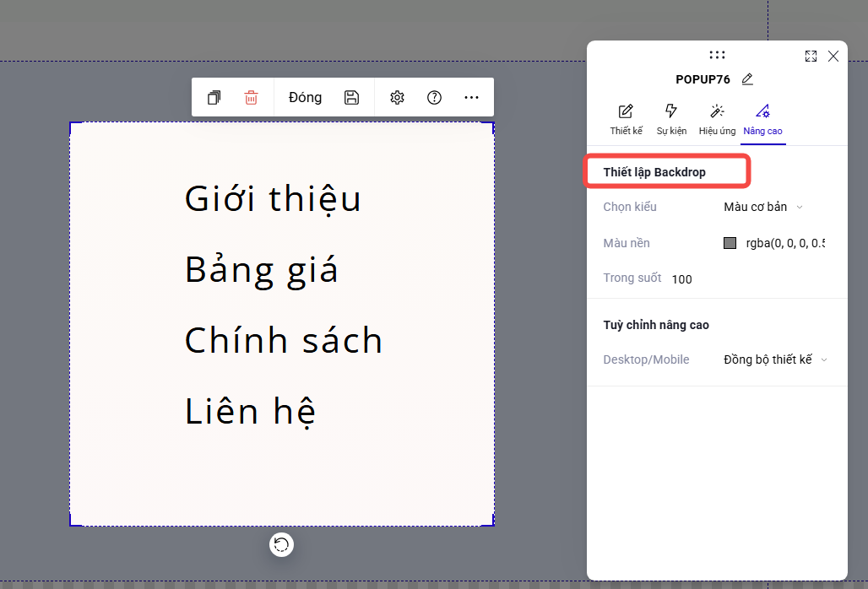Click the Thiết lập Backdrop heading
The width and height of the screenshot is (868, 589).
[654, 172]
